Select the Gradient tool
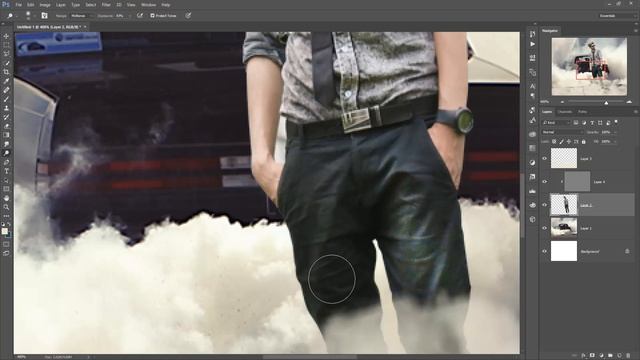 (6, 135)
